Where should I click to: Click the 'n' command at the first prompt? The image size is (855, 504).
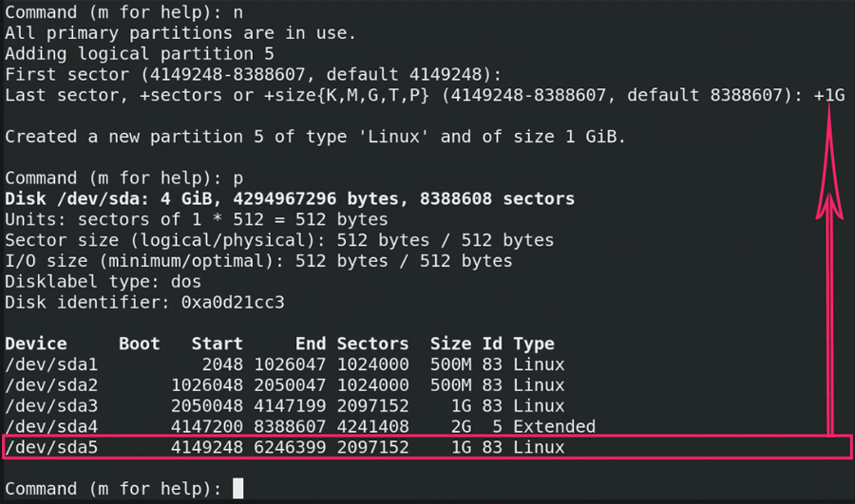237,13
